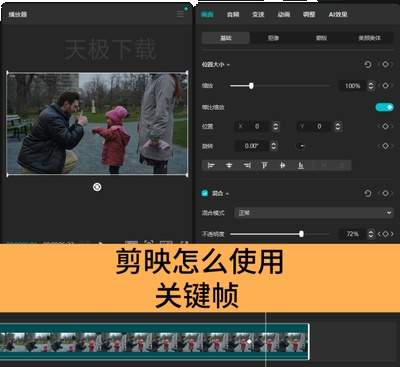Click top-left corner handle of preview

point(7,73)
